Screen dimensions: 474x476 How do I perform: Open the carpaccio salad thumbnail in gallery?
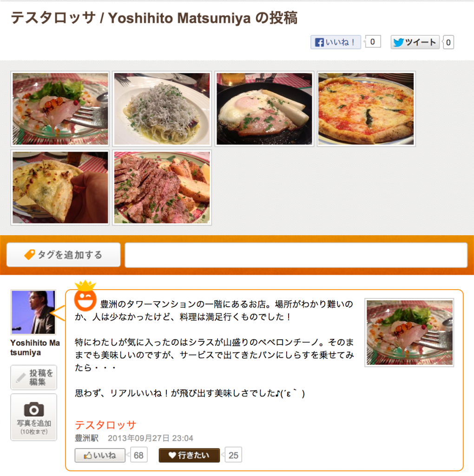tap(60, 109)
